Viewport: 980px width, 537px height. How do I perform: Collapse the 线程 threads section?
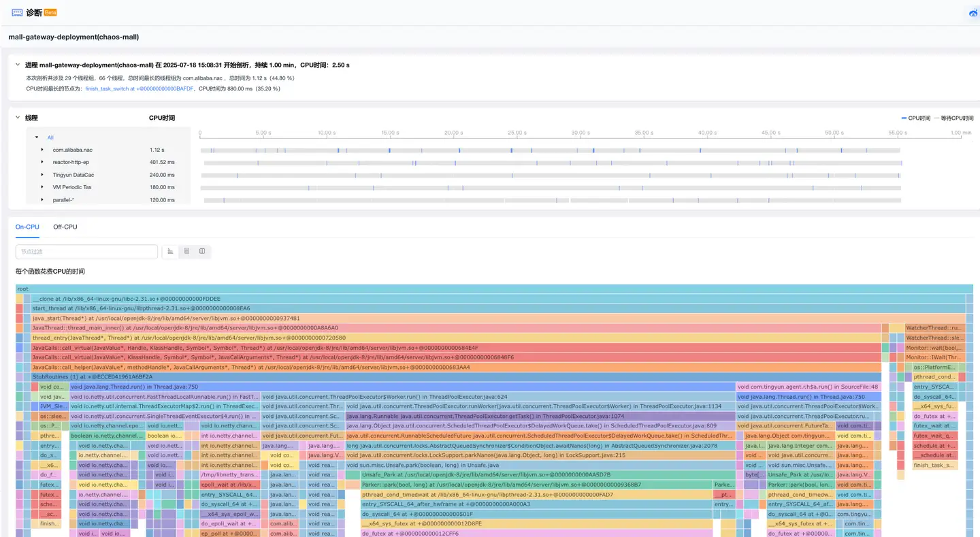[x=18, y=118]
